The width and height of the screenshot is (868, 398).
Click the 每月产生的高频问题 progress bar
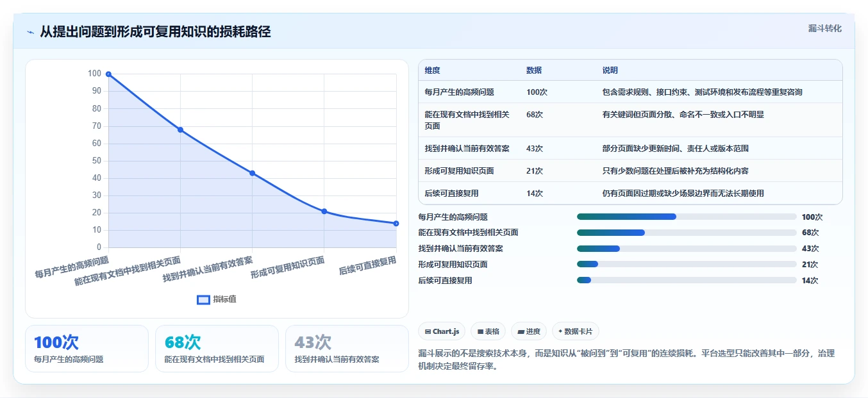687,217
